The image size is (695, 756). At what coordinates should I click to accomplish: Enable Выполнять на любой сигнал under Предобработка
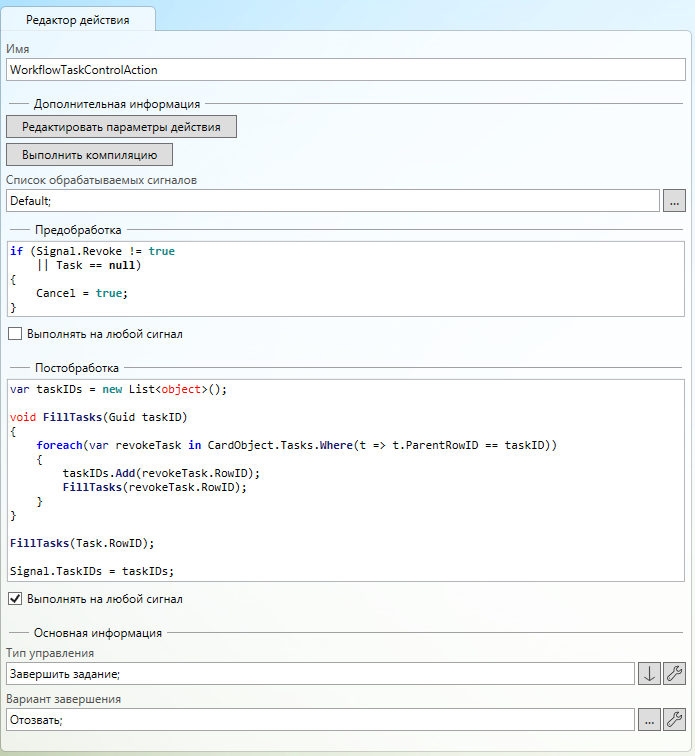(x=15, y=334)
